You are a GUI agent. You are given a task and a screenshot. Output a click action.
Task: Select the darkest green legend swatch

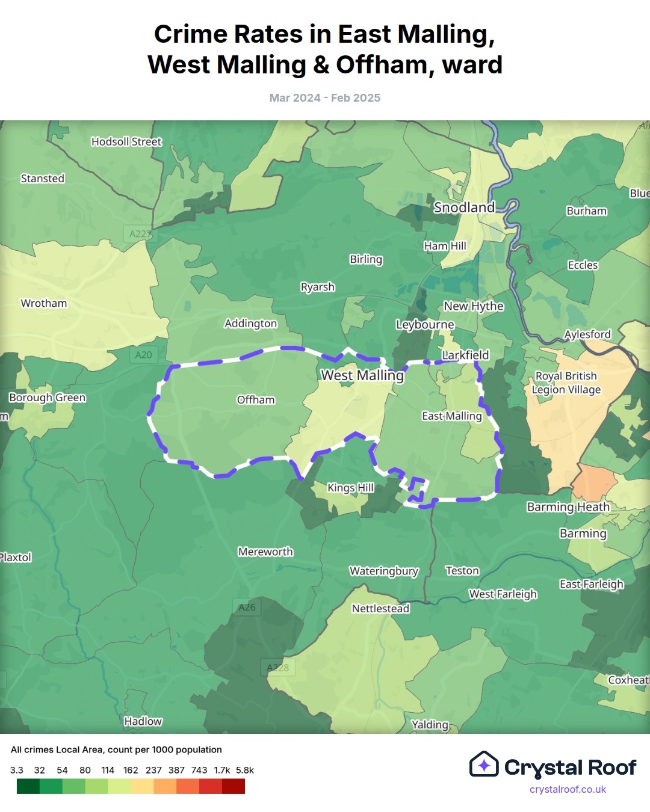tap(28, 786)
